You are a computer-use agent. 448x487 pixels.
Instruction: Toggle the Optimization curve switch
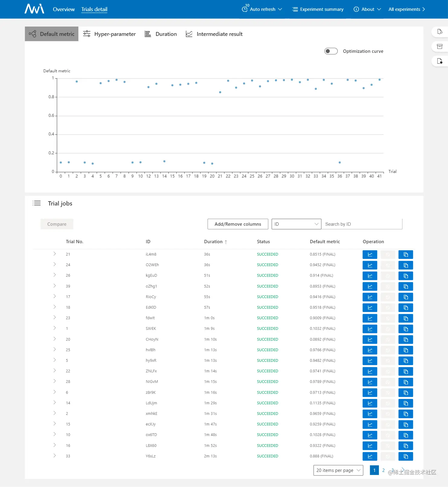click(331, 51)
